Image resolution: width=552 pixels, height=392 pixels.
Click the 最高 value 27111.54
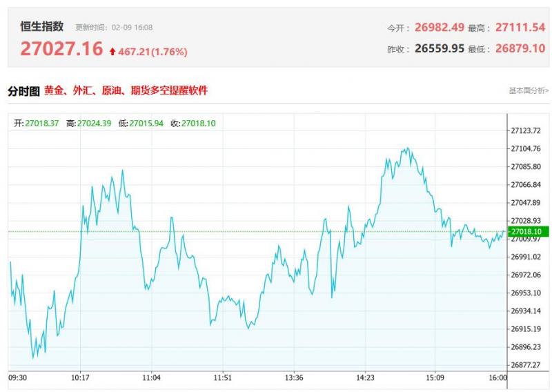517,28
